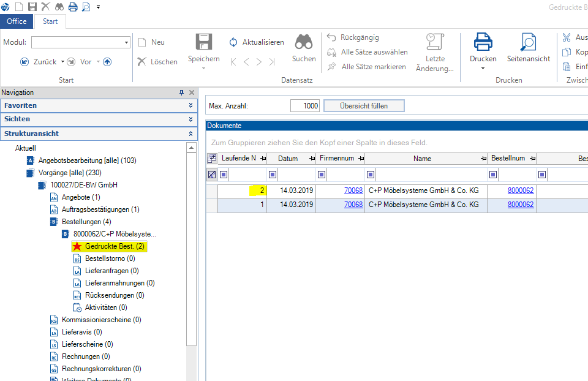Image resolution: width=588 pixels, height=381 pixels.
Task: Click the Drucken printer icon
Action: click(483, 43)
